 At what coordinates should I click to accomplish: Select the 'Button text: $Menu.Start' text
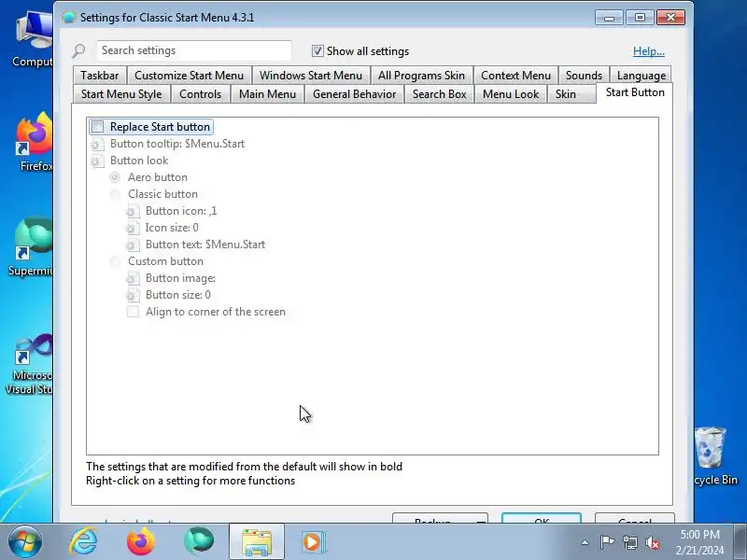coord(205,245)
